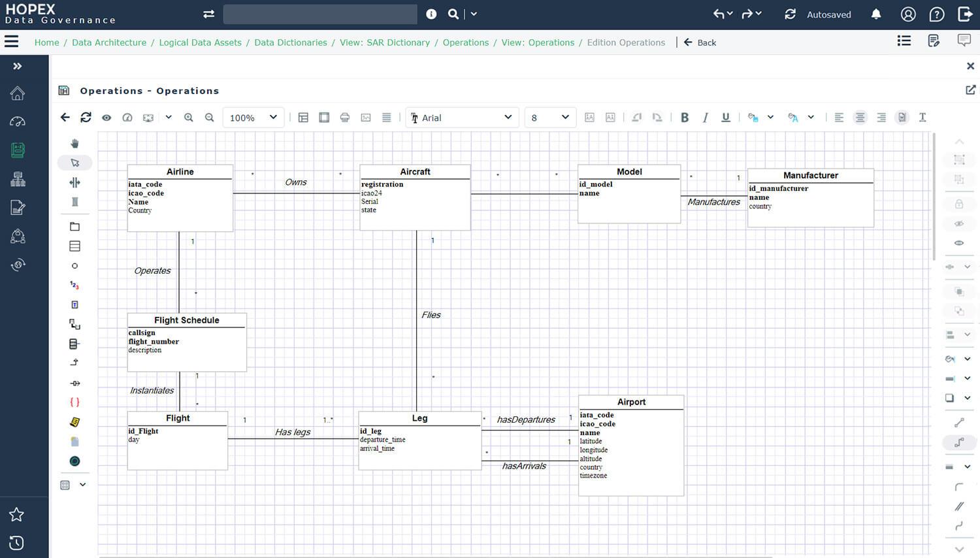Image resolution: width=980 pixels, height=558 pixels.
Task: Go to Data Dictionaries breadcrumb
Action: (291, 42)
